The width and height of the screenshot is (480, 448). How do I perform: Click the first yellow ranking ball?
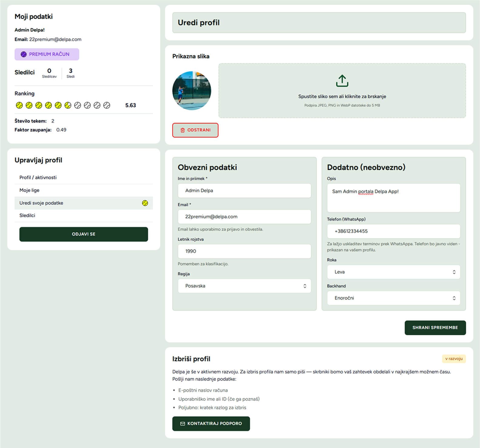19,105
